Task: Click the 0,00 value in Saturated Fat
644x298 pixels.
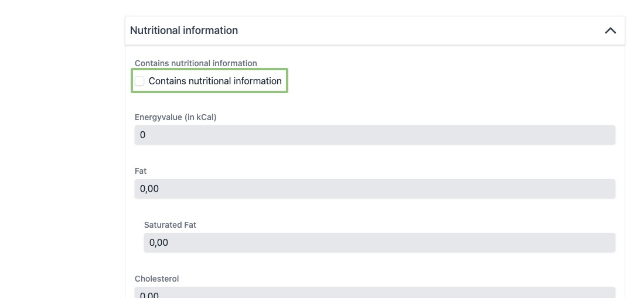Action: coord(159,242)
